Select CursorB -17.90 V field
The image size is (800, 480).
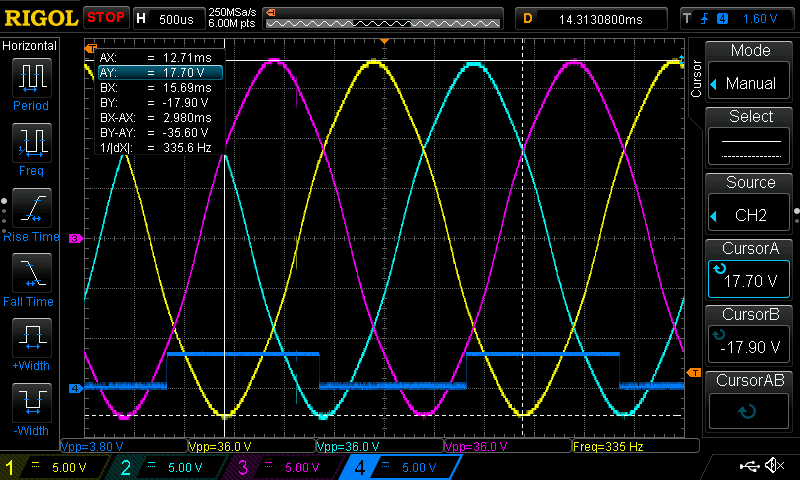749,345
